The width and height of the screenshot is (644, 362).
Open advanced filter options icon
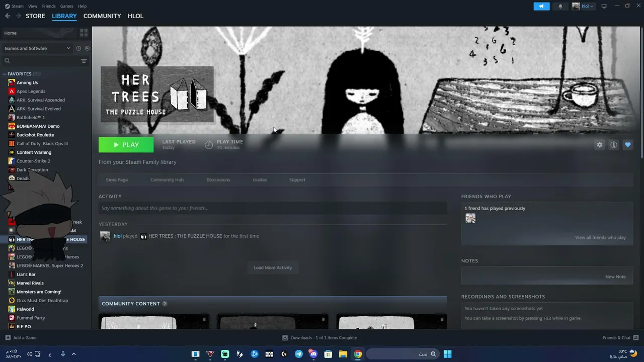coord(84,61)
